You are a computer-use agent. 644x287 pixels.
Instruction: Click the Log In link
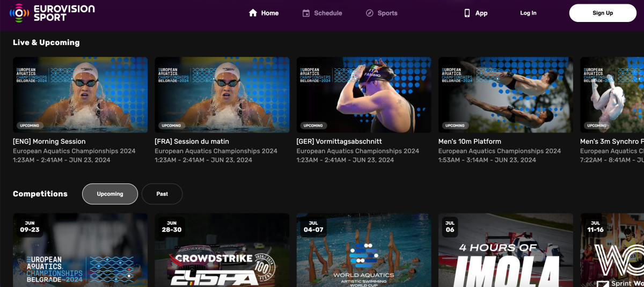pos(528,13)
